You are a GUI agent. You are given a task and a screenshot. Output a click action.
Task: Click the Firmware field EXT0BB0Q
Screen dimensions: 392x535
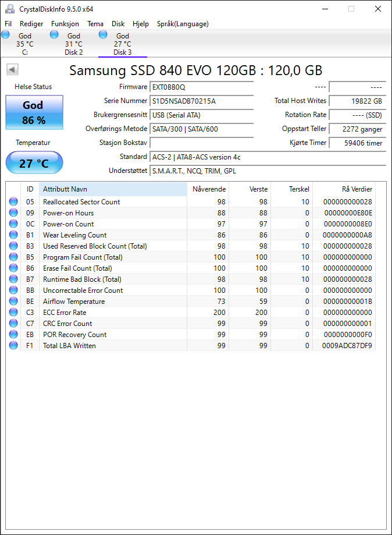coord(201,87)
